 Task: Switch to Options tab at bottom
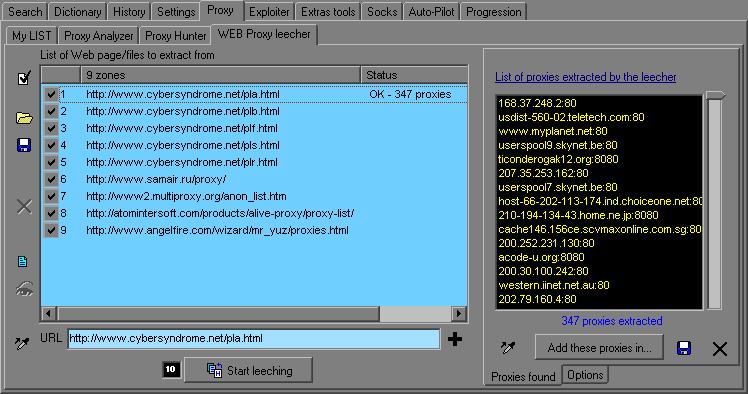(585, 375)
